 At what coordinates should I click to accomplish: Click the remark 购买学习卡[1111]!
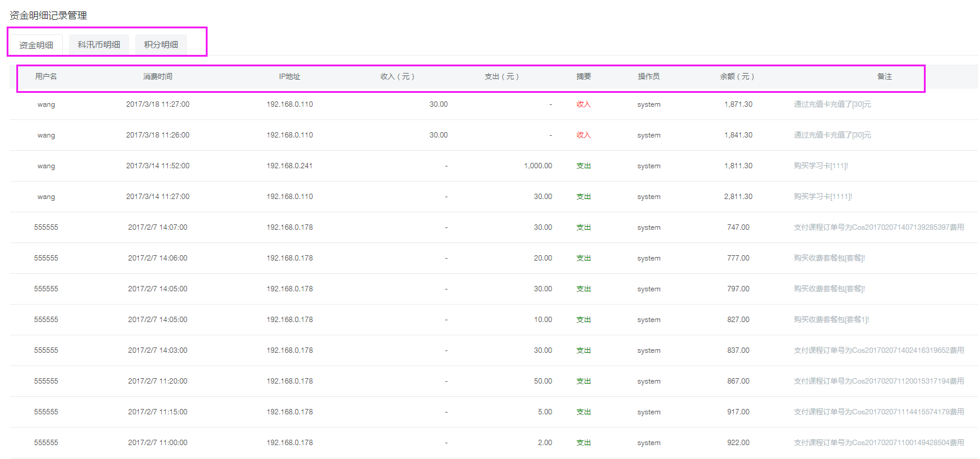point(822,197)
